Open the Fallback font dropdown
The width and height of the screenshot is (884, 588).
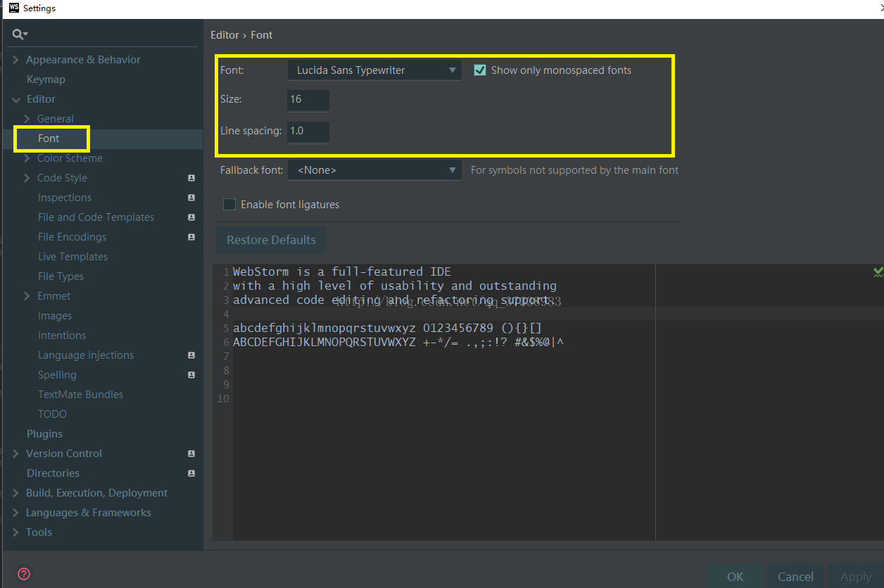(x=374, y=170)
